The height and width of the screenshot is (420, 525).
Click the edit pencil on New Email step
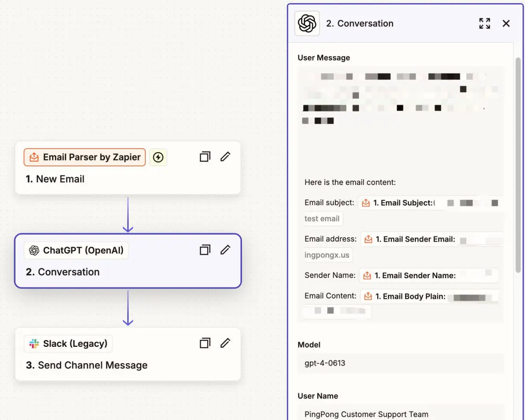pyautogui.click(x=225, y=157)
